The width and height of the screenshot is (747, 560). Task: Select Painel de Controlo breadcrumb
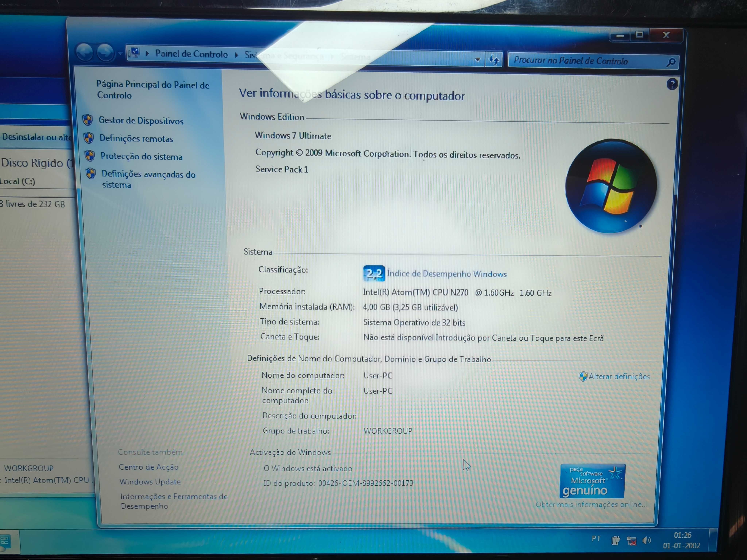(x=191, y=54)
